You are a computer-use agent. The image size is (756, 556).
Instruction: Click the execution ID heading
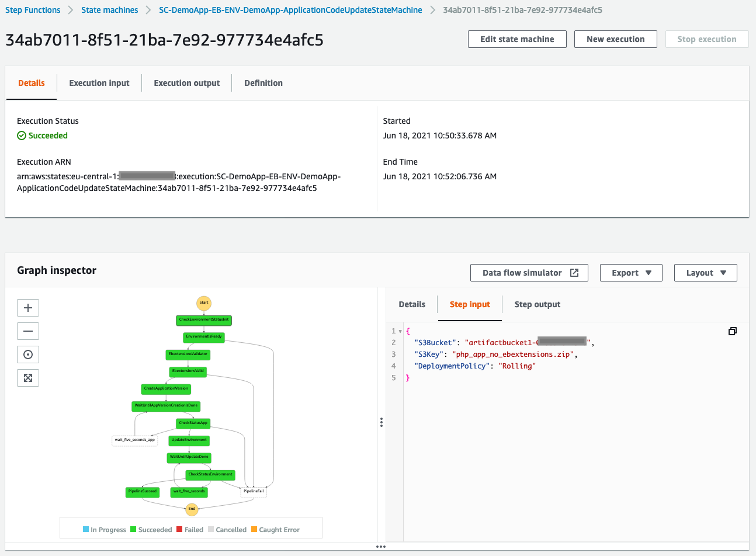point(164,40)
